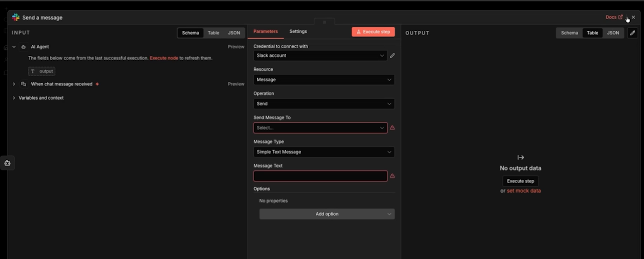Switch OUTPUT view to JSON
The image size is (644, 259).
pos(613,33)
